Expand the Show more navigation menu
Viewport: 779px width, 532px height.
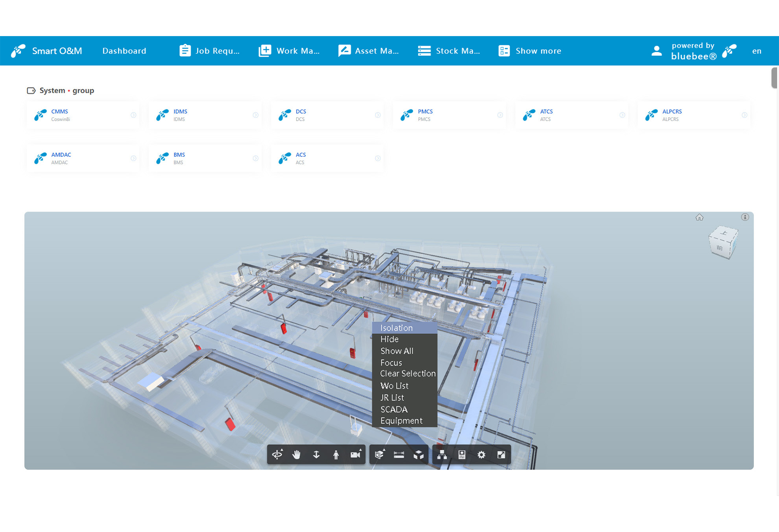(530, 51)
